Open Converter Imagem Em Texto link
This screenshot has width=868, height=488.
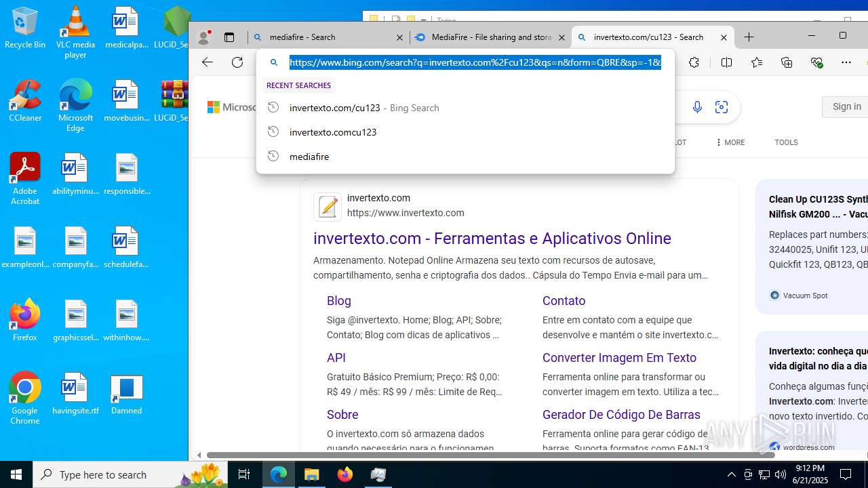coord(619,358)
